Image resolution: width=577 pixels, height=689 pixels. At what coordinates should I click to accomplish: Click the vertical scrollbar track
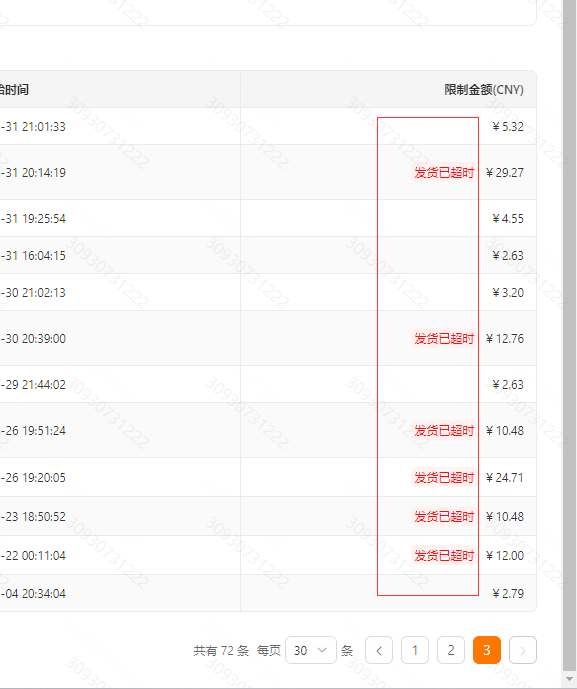[x=570, y=334]
